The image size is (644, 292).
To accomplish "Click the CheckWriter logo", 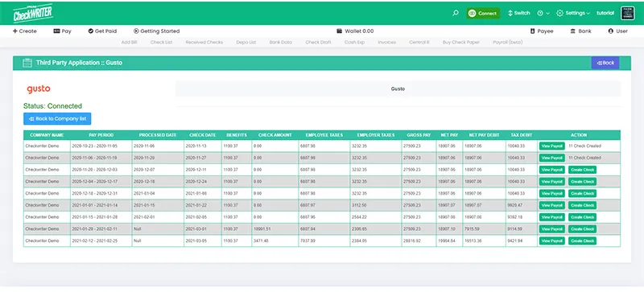I will [33, 14].
